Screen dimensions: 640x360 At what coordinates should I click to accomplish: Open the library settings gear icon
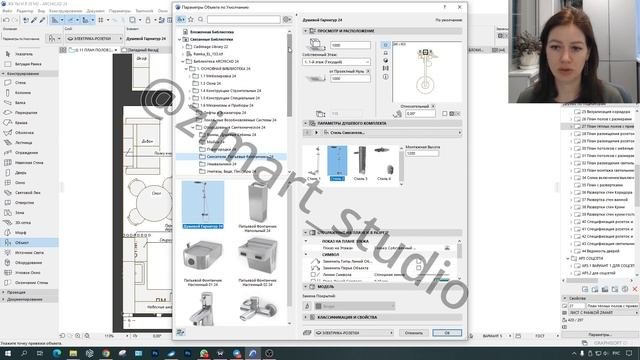[x=287, y=19]
